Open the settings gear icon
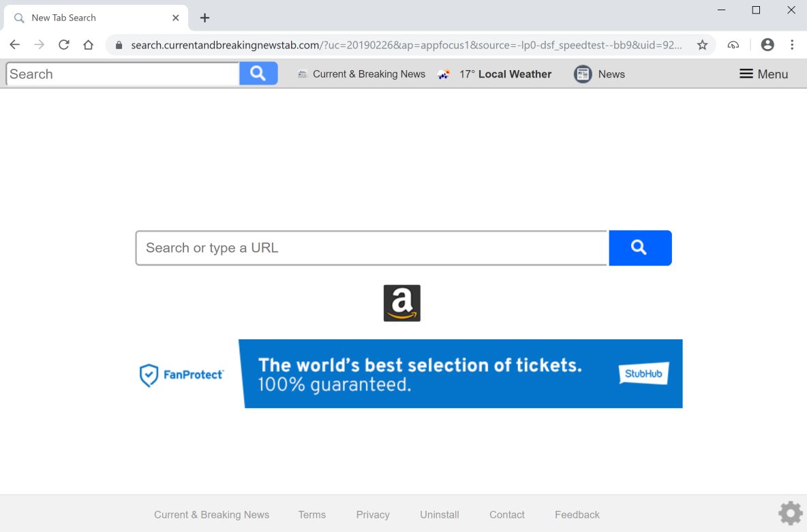807x532 pixels. coord(790,513)
